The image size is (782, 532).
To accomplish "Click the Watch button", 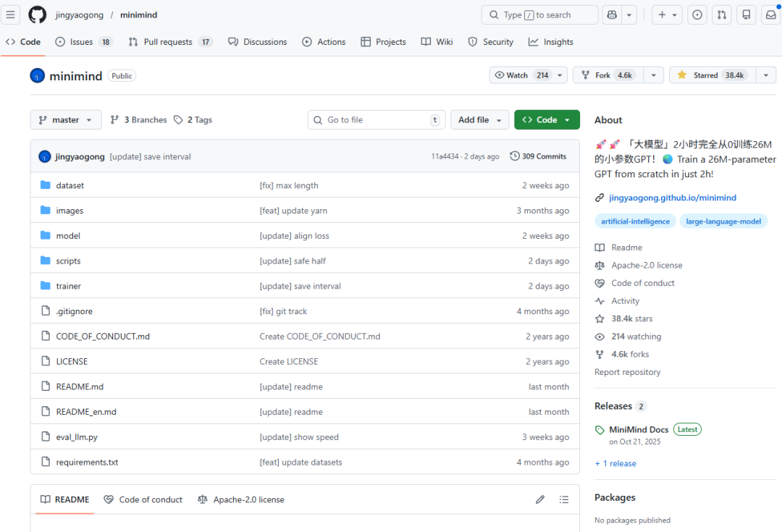I will point(521,75).
